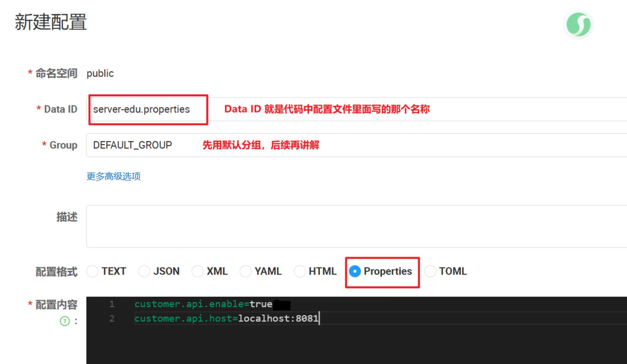
Task: Click the green Nacos logo icon
Action: [578, 24]
